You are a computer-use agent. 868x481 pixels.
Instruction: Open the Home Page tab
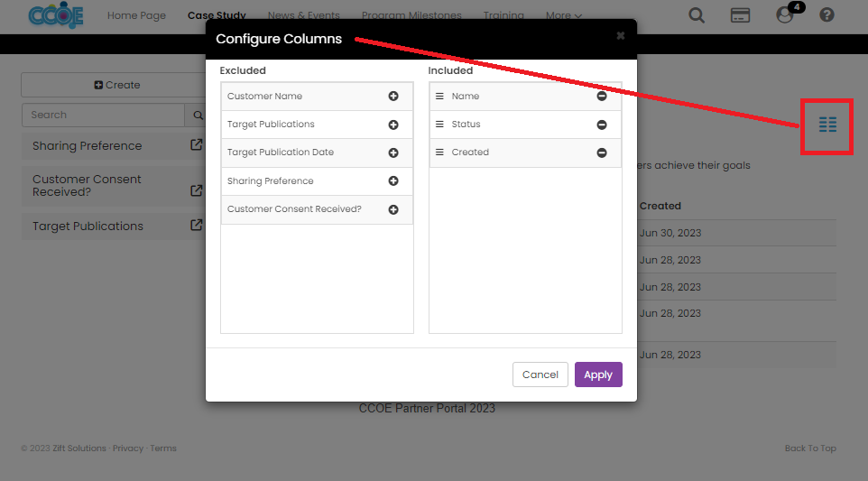click(136, 15)
